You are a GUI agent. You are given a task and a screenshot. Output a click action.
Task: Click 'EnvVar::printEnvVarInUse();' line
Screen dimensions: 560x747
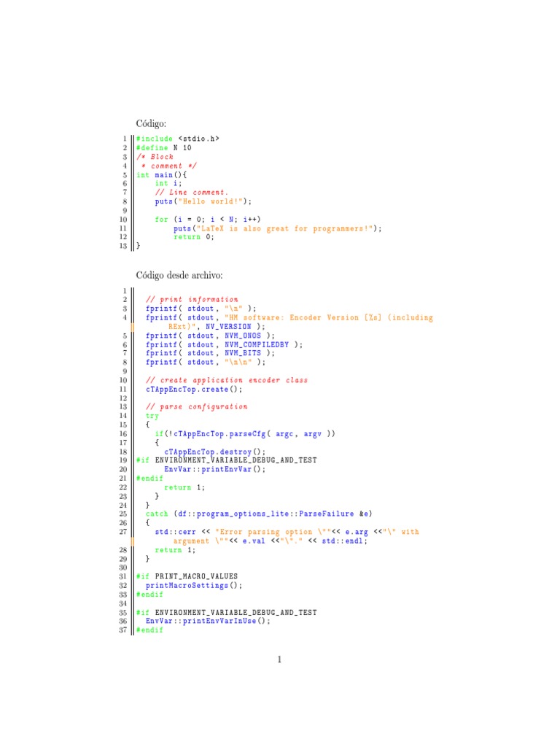tap(208, 622)
